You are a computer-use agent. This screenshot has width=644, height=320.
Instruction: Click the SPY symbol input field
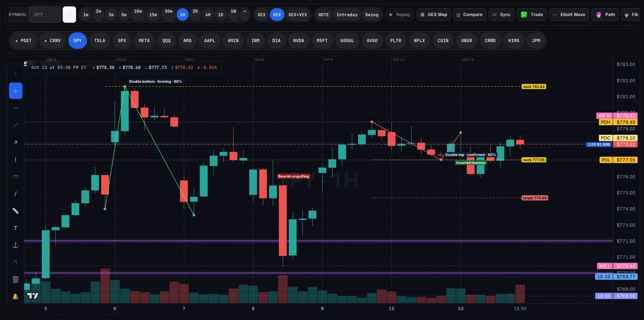coord(45,15)
